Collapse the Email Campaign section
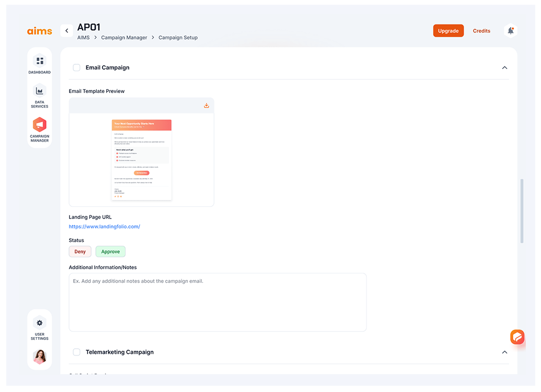 (x=504, y=67)
